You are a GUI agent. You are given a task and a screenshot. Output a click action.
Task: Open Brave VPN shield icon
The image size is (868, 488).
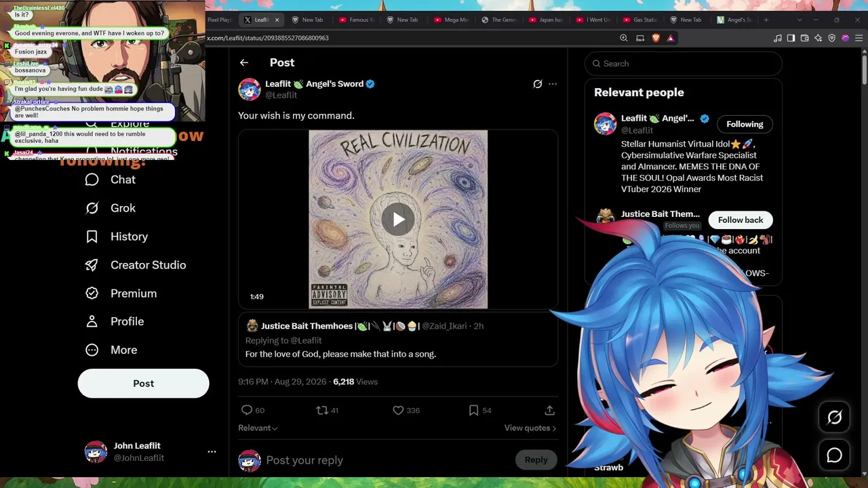832,38
